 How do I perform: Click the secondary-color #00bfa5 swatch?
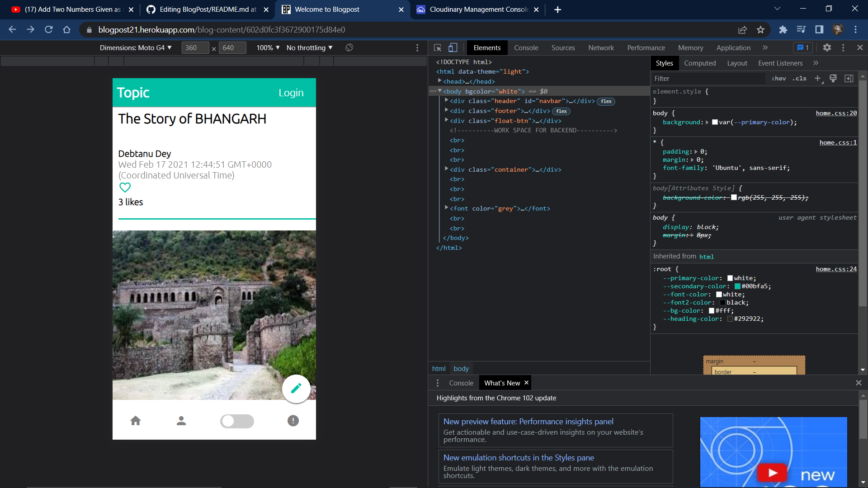pos(737,286)
